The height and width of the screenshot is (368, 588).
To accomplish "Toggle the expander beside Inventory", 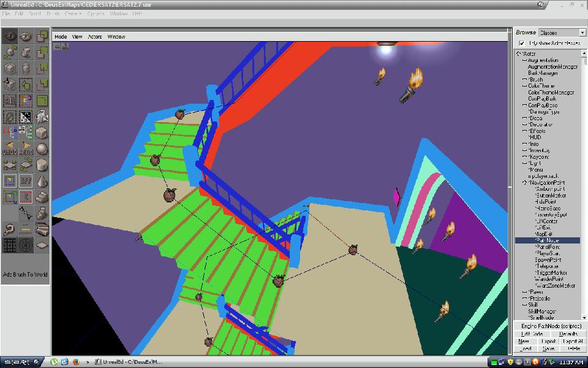I will click(x=525, y=150).
